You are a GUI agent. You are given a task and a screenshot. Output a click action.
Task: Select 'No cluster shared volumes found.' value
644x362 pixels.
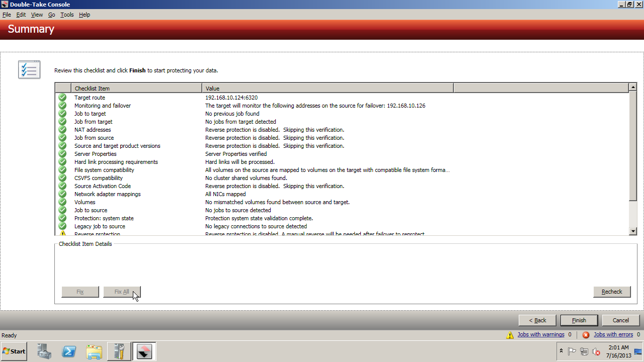246,178
